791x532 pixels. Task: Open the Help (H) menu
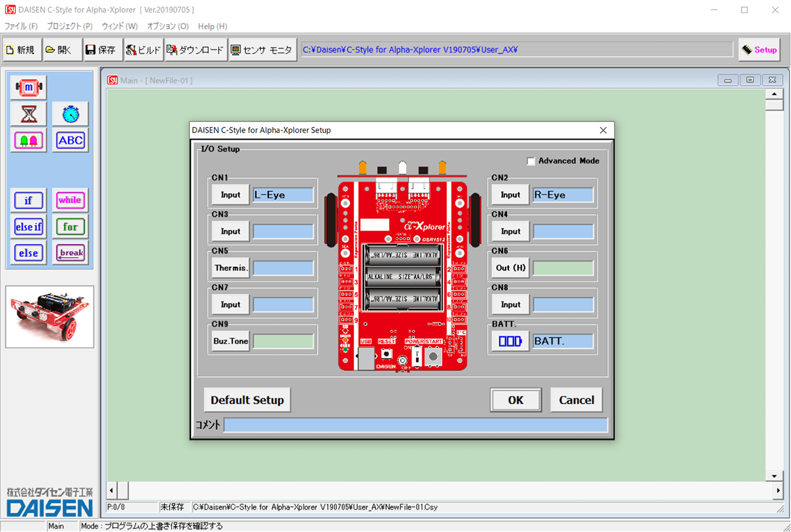[x=212, y=26]
